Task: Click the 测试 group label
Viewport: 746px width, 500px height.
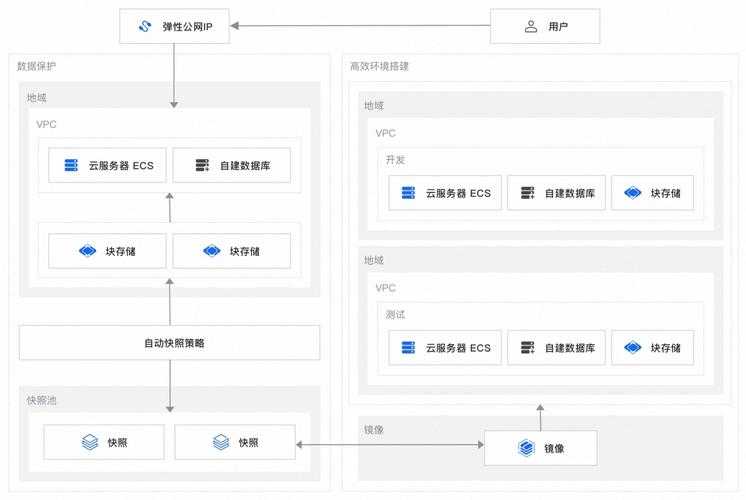Action: [x=395, y=314]
